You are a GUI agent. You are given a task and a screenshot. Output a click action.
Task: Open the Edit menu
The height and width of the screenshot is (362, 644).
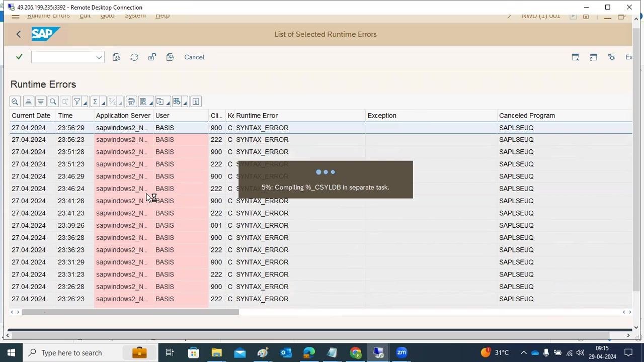[x=85, y=16]
